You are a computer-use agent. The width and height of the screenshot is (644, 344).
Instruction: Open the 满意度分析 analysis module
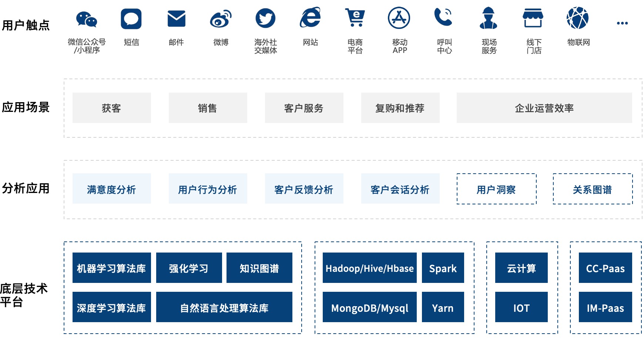coord(111,188)
